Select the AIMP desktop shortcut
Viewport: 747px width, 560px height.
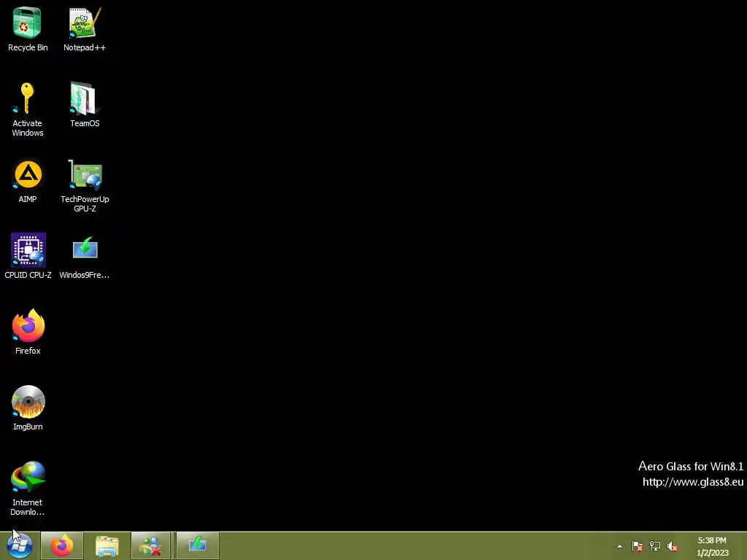[28, 181]
